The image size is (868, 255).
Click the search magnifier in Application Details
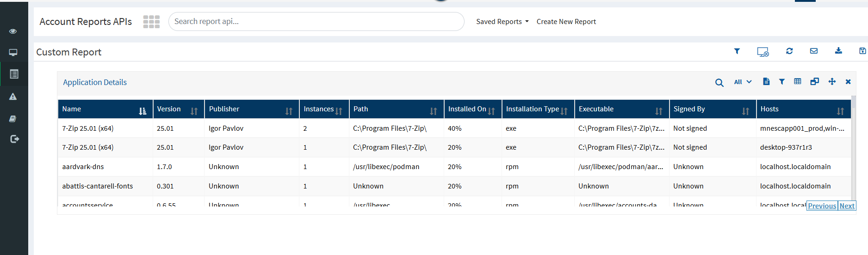(x=719, y=83)
